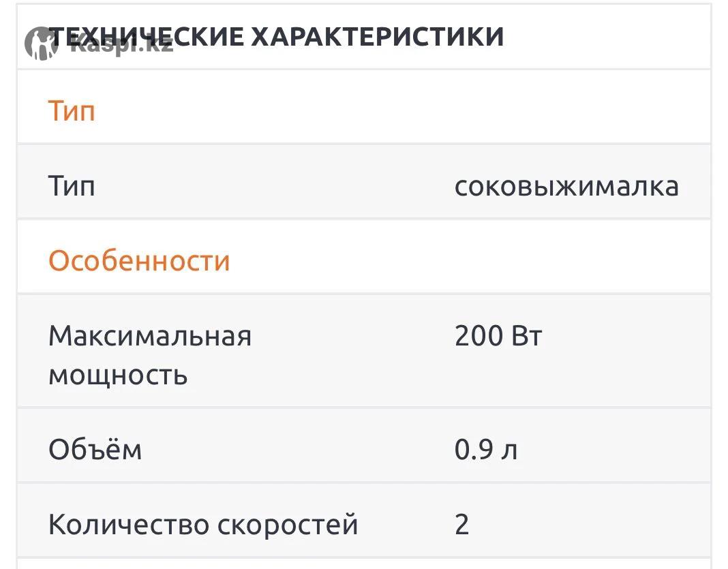
Task: Click the dark Тип row label
Action: 72,185
